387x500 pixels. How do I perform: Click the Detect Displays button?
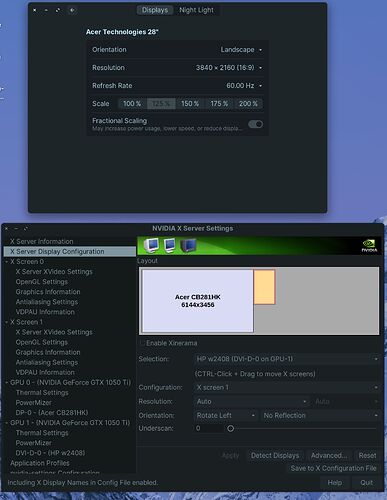(x=275, y=455)
